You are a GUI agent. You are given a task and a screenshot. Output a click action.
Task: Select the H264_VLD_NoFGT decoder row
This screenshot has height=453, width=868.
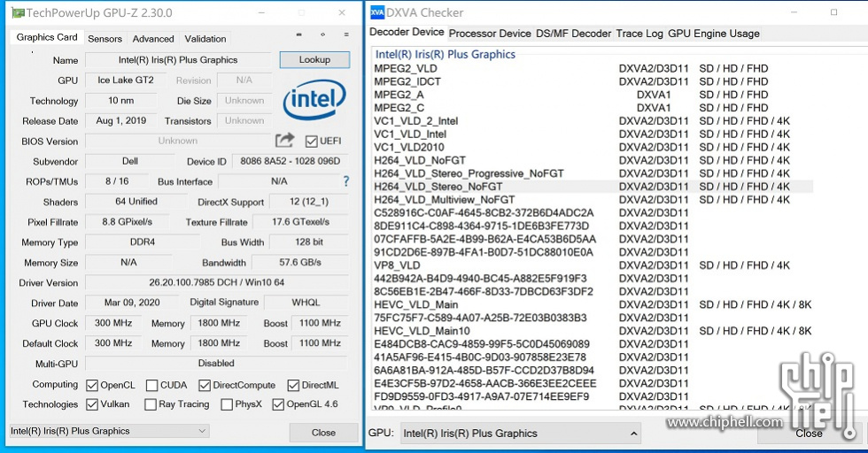coord(593,160)
